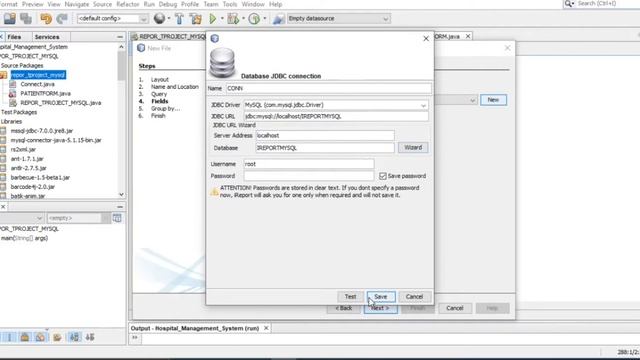640x360 pixels.
Task: Click the Save All toolbar icon
Action: (9, 18)
